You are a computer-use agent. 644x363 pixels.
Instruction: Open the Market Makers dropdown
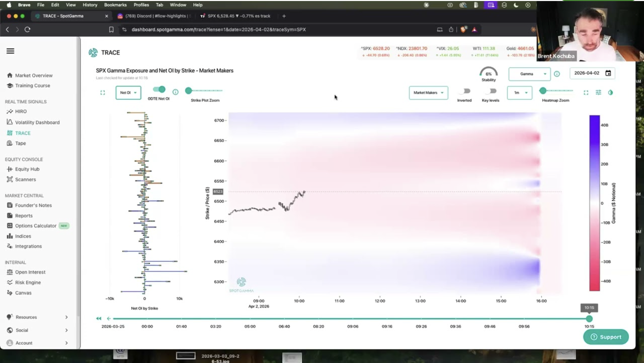pyautogui.click(x=428, y=93)
